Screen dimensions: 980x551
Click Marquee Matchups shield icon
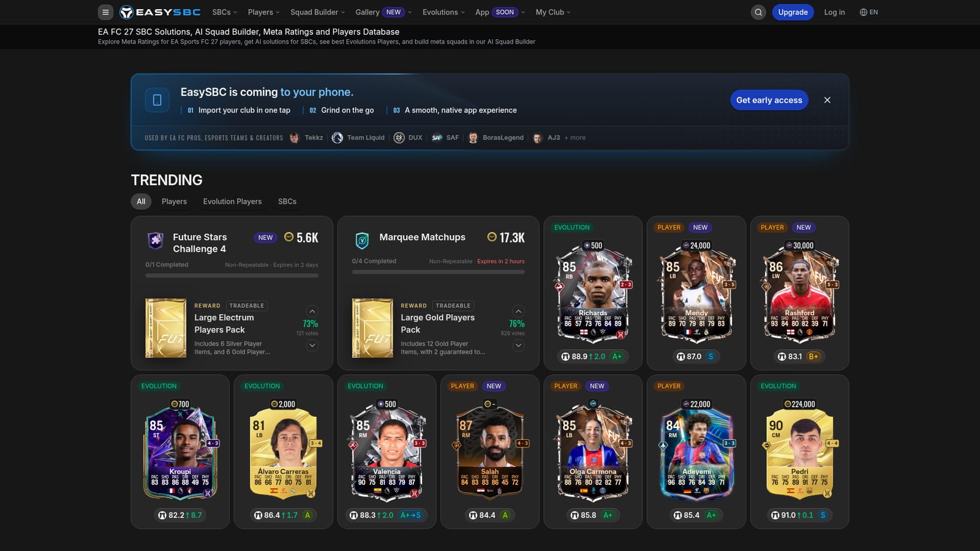click(362, 240)
